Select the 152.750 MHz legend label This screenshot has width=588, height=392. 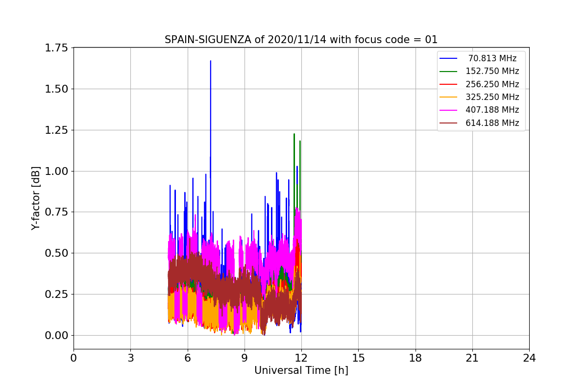point(492,71)
